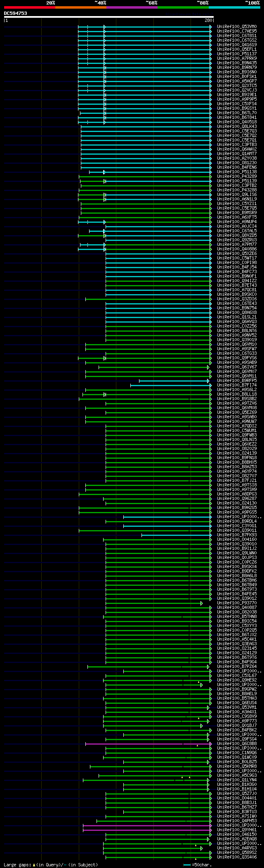Image resolution: width=264 pixels, height=868 pixels.
Task: Click hit label UniRef100_Q2VCJ3
Action: (x=237, y=90)
